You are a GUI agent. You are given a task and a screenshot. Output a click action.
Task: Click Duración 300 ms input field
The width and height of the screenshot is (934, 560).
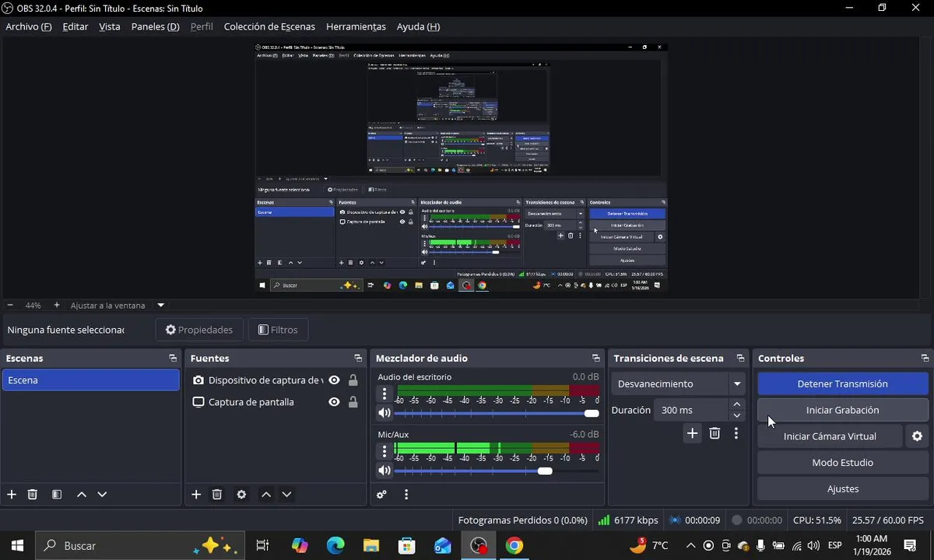pos(691,410)
